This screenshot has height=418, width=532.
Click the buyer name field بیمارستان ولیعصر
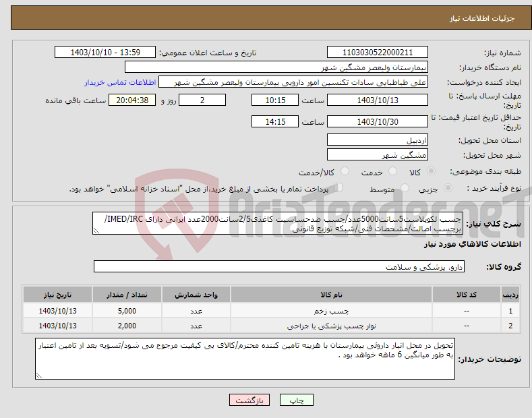coord(276,67)
